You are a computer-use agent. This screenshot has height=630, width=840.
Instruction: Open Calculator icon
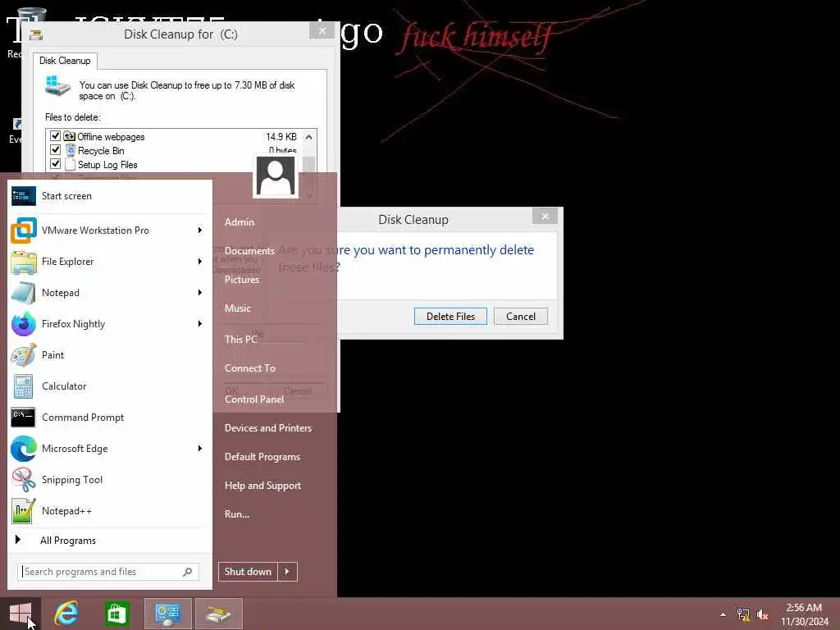click(24, 386)
